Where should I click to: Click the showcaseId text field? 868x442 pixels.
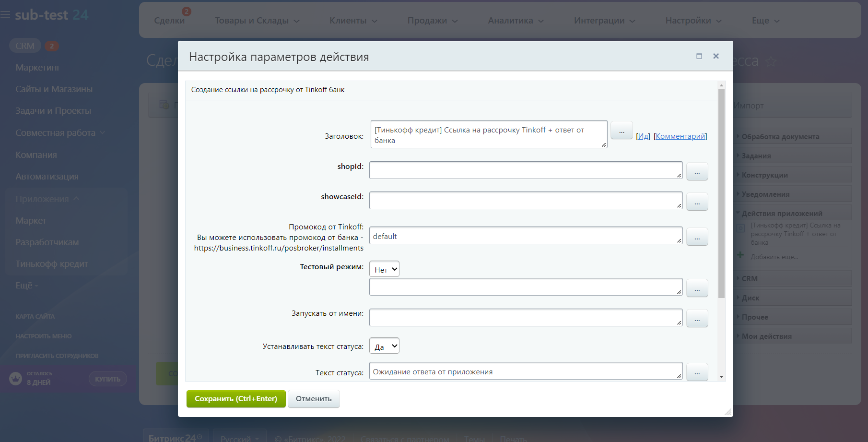[x=525, y=201]
